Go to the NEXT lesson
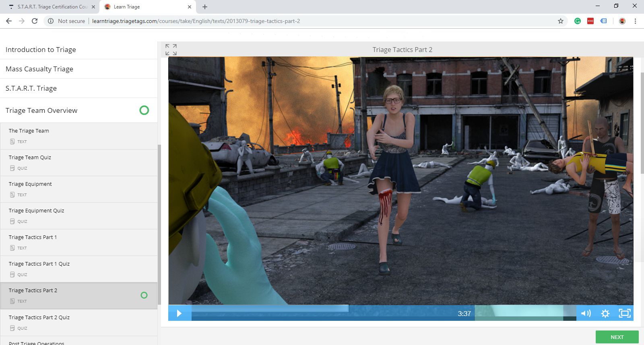The image size is (644, 345). (617, 337)
